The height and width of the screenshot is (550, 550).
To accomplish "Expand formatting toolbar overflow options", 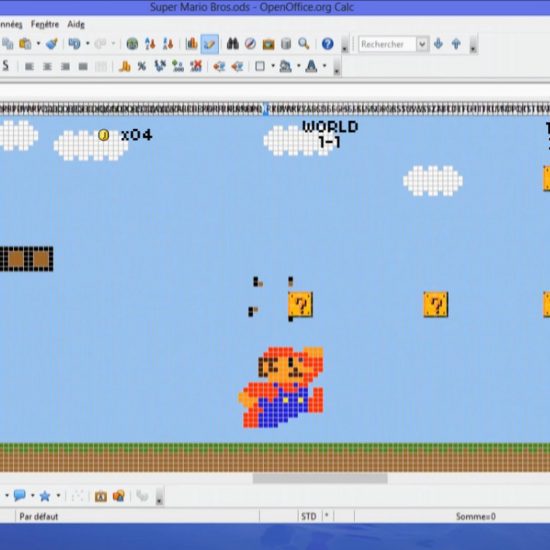I will click(x=336, y=67).
